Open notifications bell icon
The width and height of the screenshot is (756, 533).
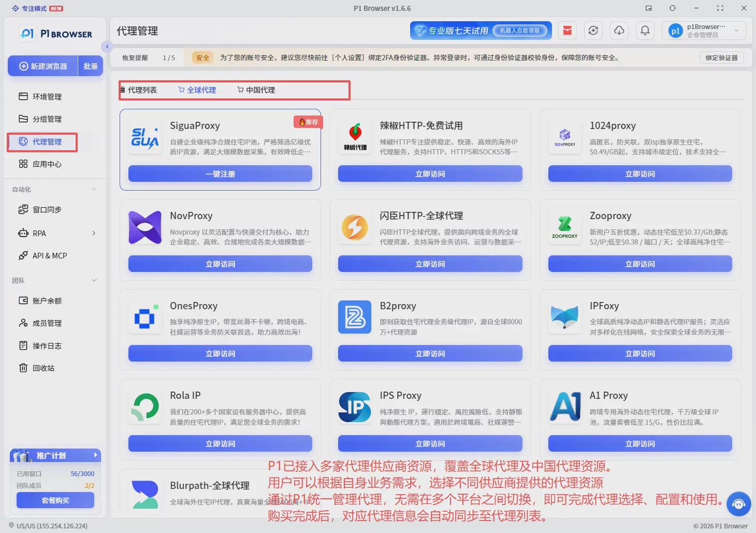click(x=645, y=31)
